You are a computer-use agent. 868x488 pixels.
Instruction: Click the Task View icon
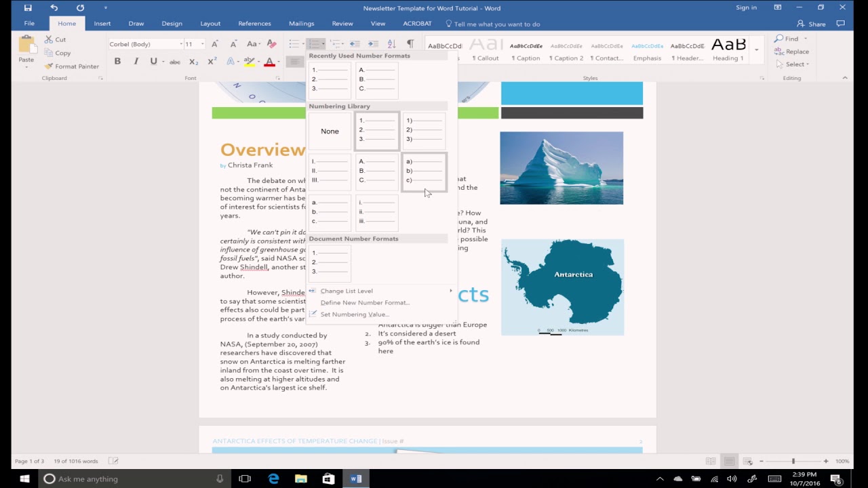245,479
